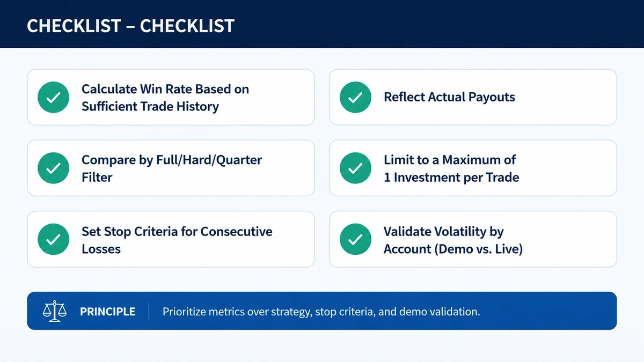Click the Reflect Actual Payouts card
The width and height of the screenshot is (644, 362).
coord(473,97)
